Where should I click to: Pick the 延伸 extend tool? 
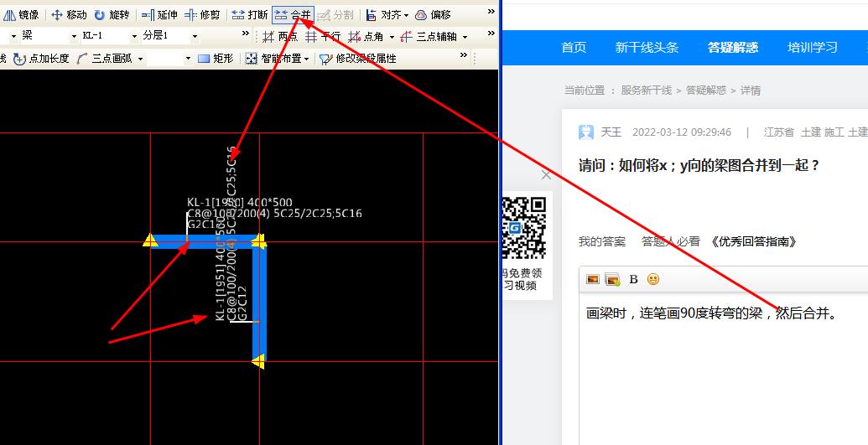click(x=159, y=15)
